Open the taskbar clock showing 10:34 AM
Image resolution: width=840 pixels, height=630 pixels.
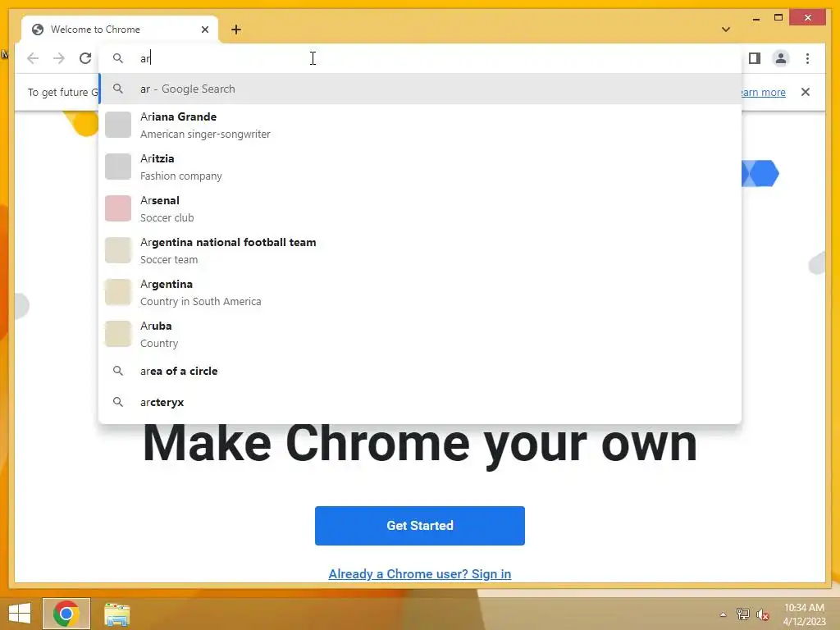(804, 614)
